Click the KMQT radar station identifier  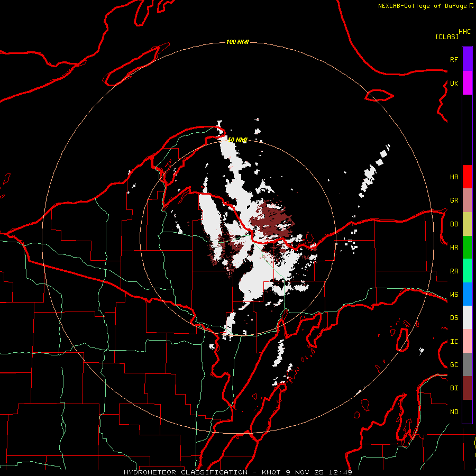click(x=272, y=472)
